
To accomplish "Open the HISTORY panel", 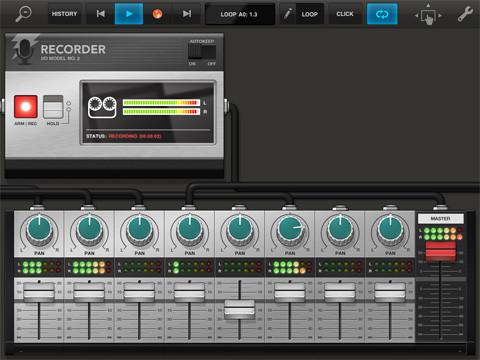I will coord(64,14).
